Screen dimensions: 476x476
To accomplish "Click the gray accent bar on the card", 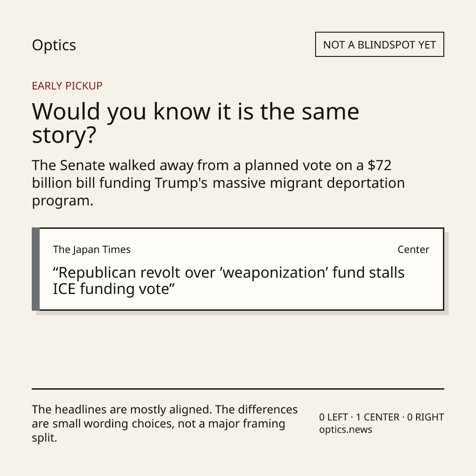I will pos(36,269).
